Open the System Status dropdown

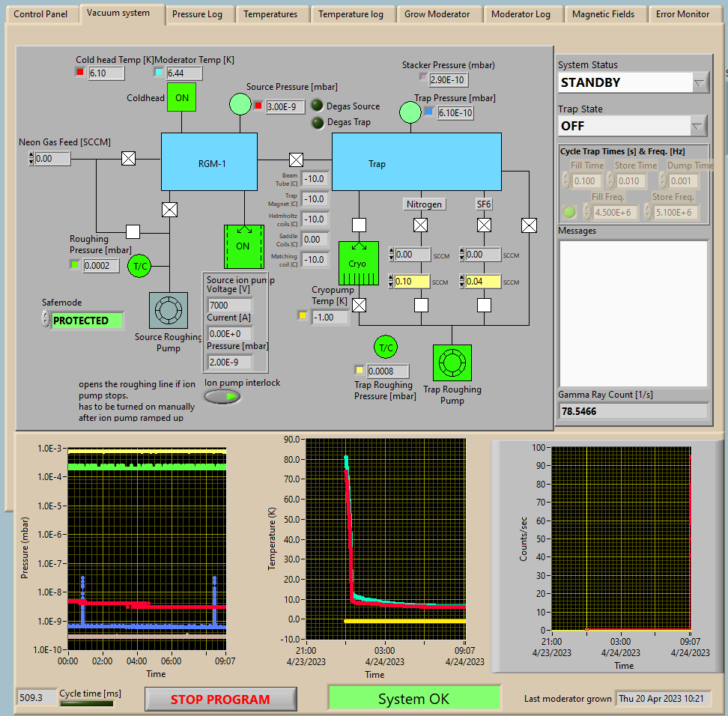pos(700,82)
